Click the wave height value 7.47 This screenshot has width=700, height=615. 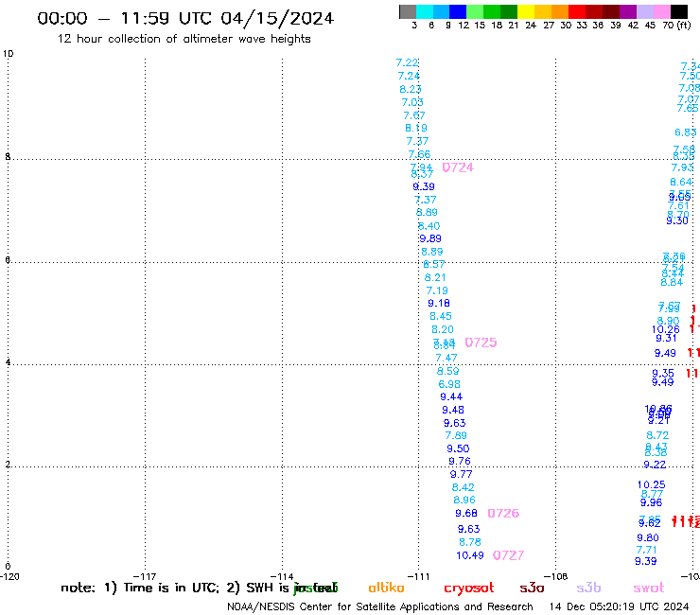point(446,359)
